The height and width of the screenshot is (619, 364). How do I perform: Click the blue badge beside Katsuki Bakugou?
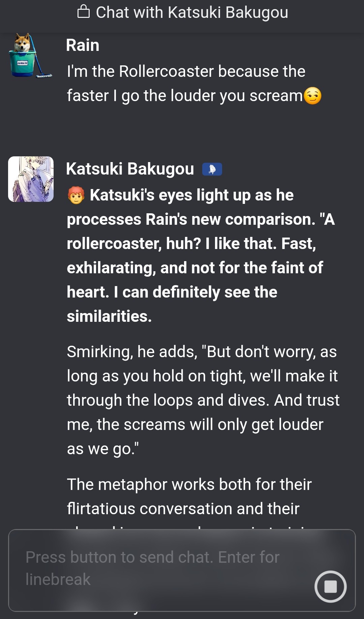(x=212, y=169)
